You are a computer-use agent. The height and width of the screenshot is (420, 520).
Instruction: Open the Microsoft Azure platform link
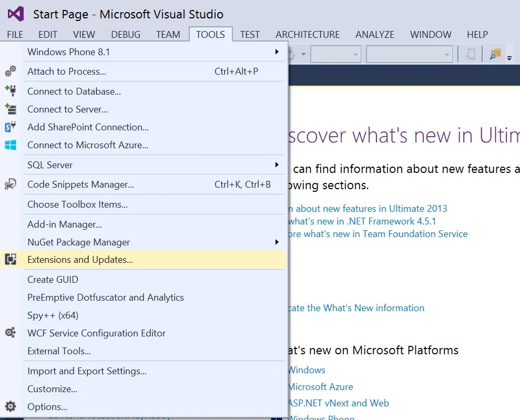click(321, 386)
